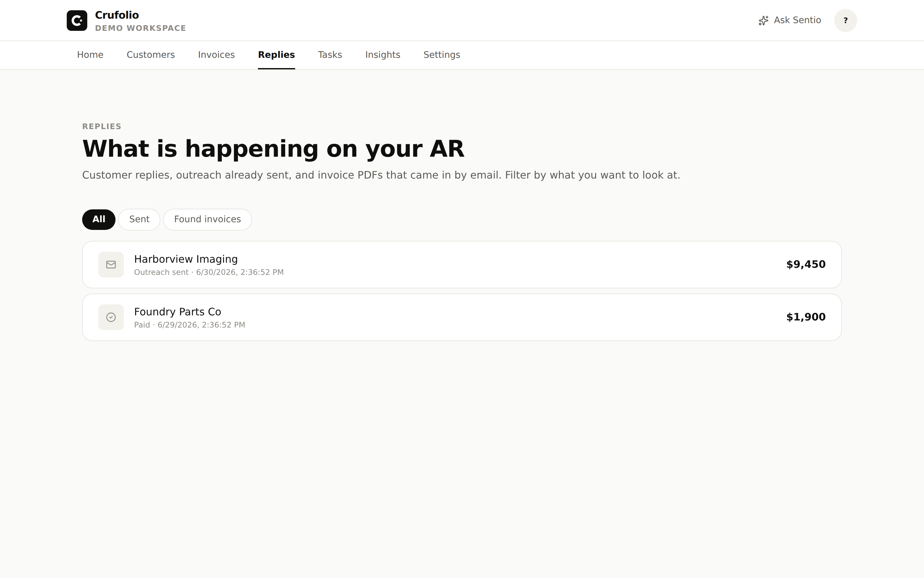Image resolution: width=924 pixels, height=578 pixels.
Task: Switch to the Invoices tab
Action: 216,55
